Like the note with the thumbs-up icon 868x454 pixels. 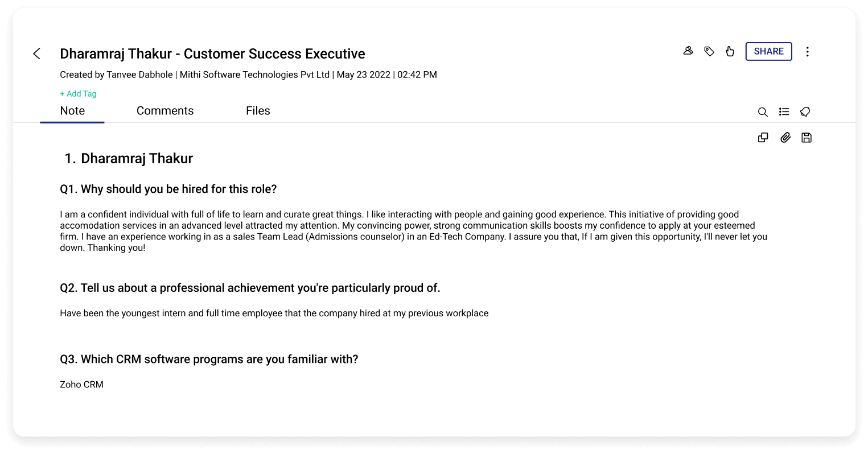point(730,51)
